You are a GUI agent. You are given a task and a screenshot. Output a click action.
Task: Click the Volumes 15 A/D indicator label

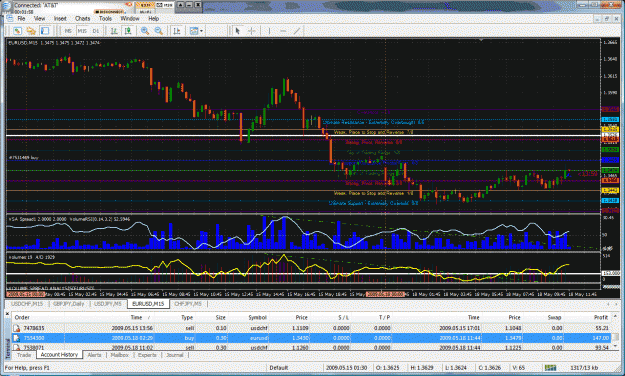click(x=31, y=257)
